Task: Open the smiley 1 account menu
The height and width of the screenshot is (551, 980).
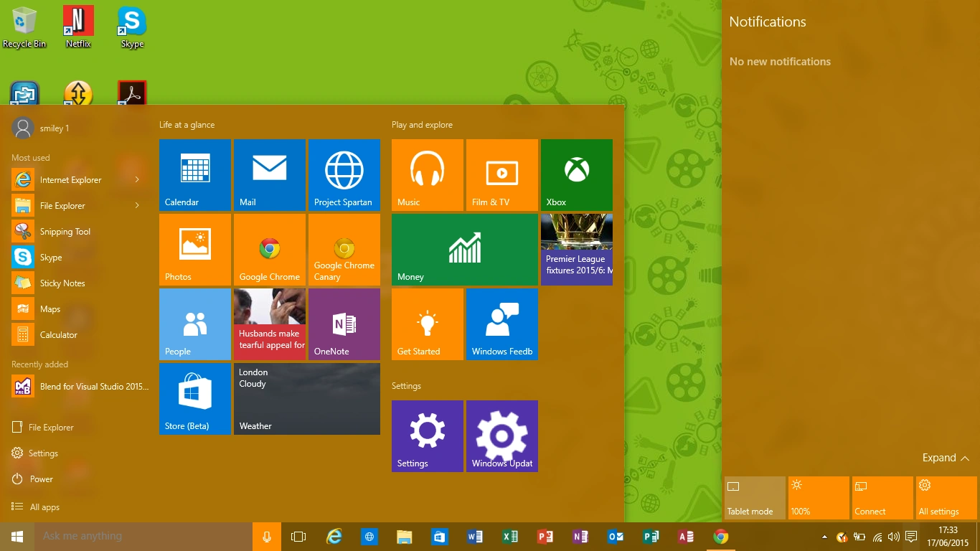Action: click(x=41, y=128)
